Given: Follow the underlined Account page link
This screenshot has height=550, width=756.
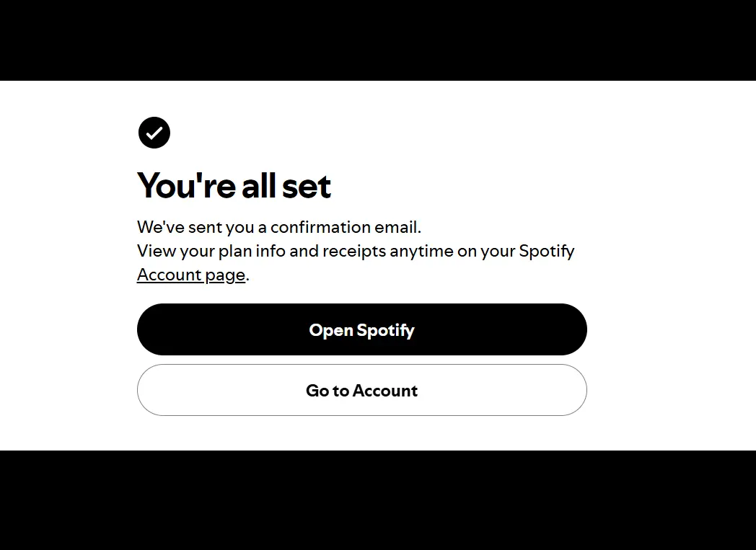Looking at the screenshot, I should coord(191,275).
